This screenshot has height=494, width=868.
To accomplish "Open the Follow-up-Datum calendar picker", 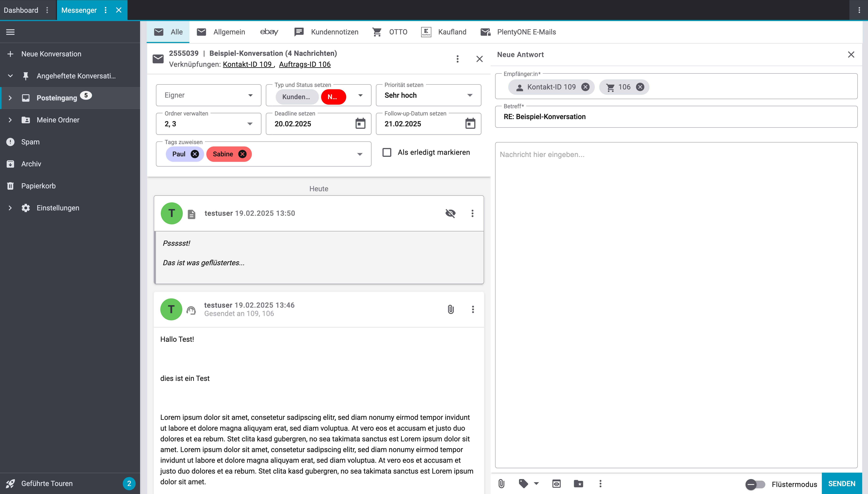I will 470,123.
